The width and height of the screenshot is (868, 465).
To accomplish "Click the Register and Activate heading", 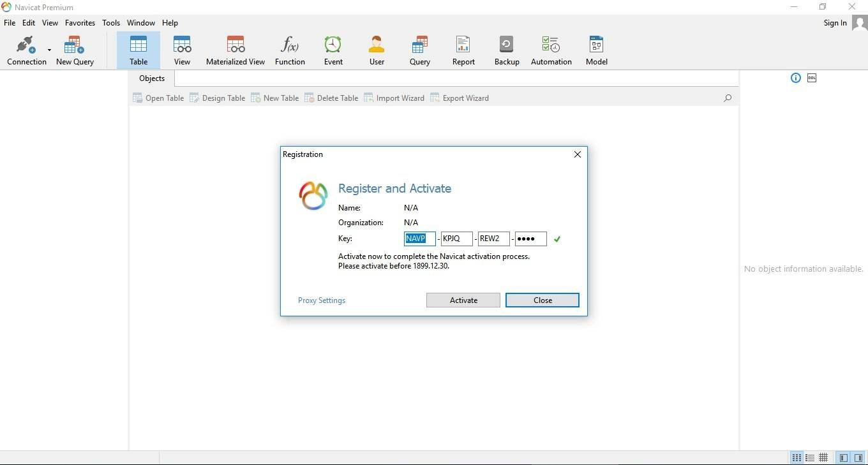I will (394, 189).
